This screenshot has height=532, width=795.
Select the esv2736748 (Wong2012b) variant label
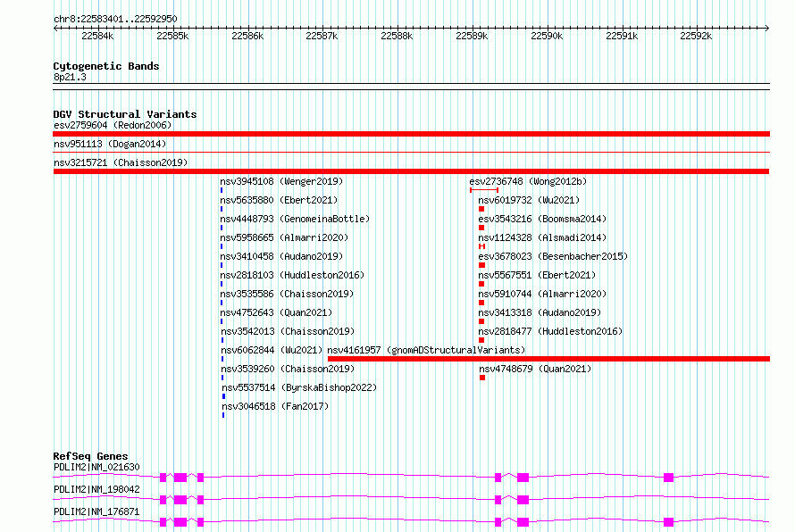click(528, 181)
